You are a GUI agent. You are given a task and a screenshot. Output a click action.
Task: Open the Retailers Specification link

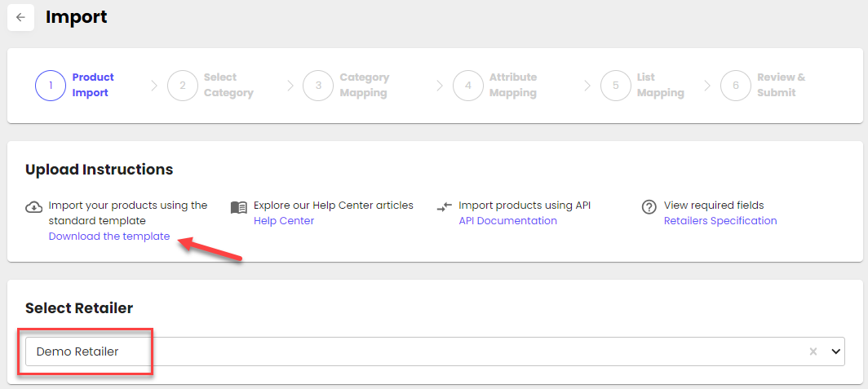720,221
